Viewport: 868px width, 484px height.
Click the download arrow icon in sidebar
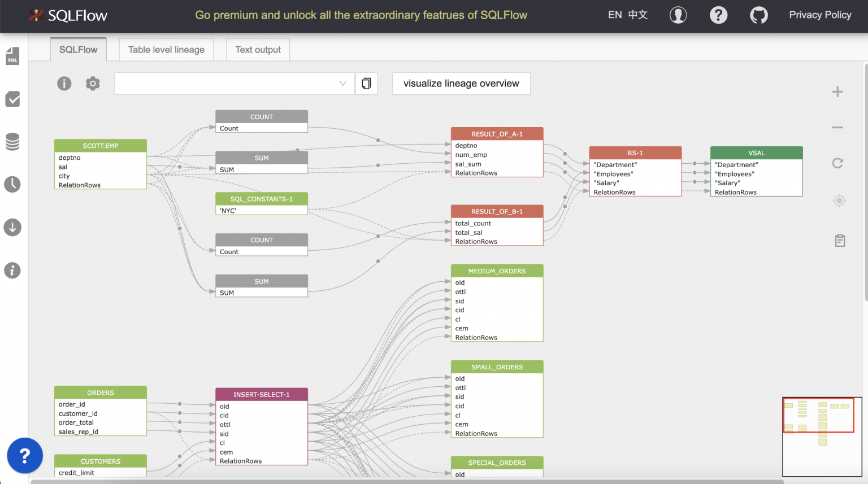12,227
